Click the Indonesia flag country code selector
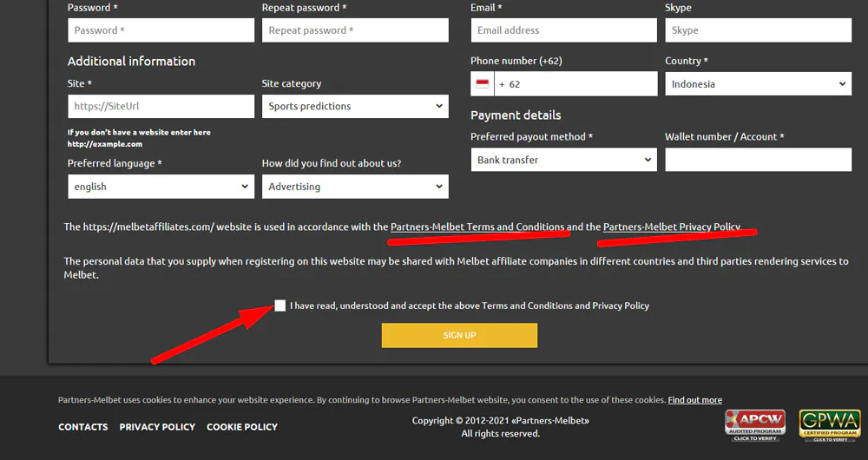Screen dimensions: 868x460 [x=482, y=84]
